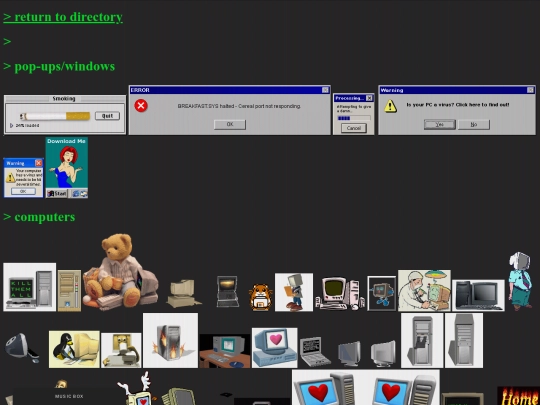Click the cigarette progress bar
This screenshot has height=405, width=540.
[x=55, y=116]
